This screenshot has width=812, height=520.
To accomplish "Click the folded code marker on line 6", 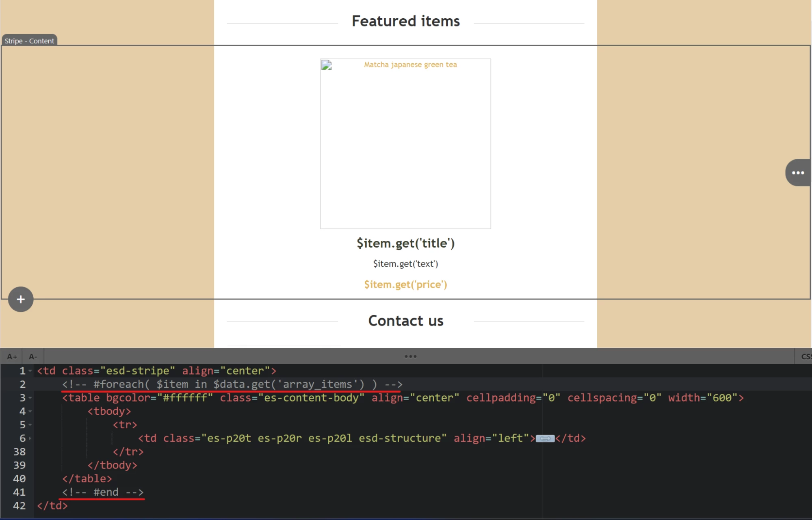I will [x=545, y=438].
